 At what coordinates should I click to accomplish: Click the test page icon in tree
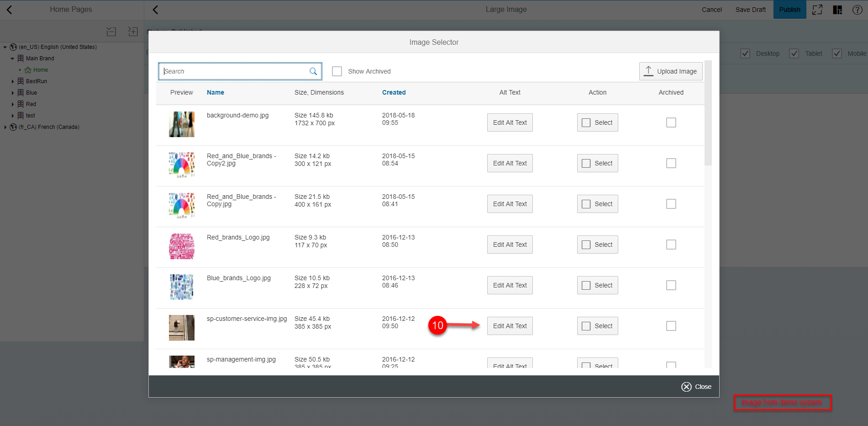(21, 116)
